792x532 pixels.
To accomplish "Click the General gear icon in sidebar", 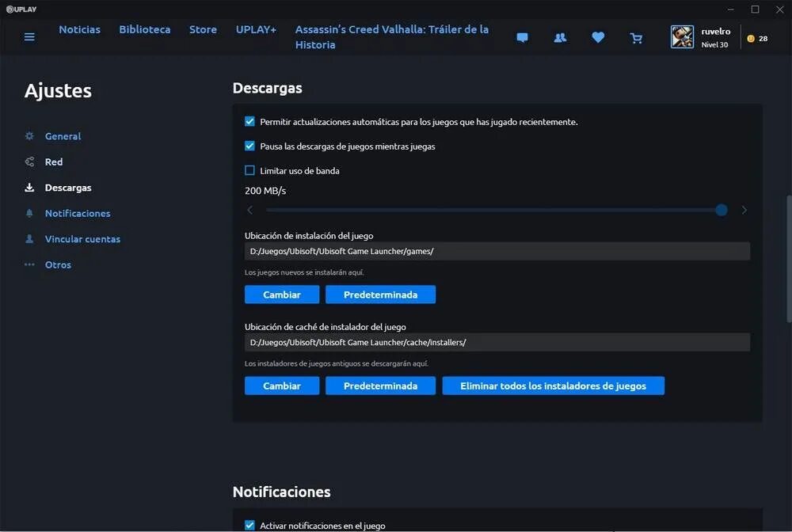I will pos(29,136).
